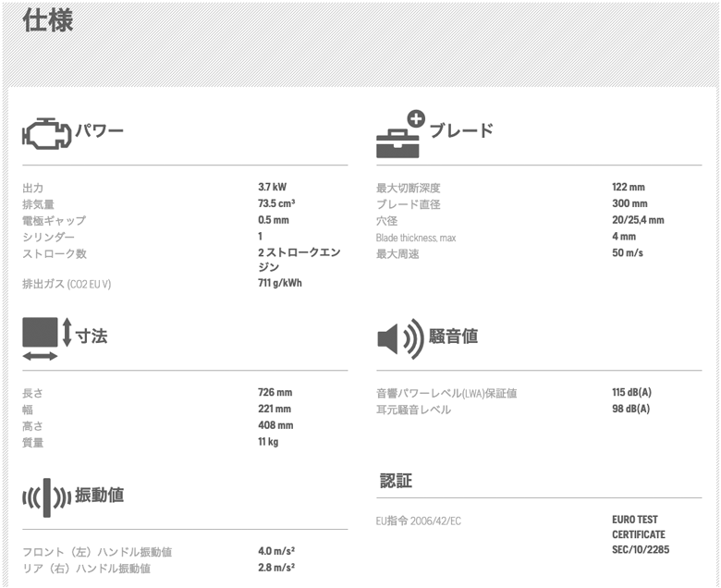Select the 115 dB(A) value
721x588 pixels.
tap(631, 392)
